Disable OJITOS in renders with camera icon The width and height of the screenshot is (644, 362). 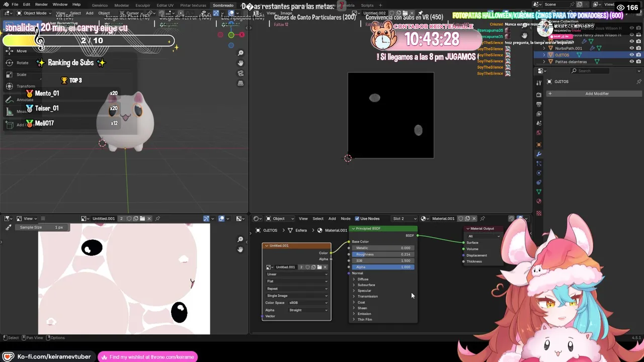(639, 55)
